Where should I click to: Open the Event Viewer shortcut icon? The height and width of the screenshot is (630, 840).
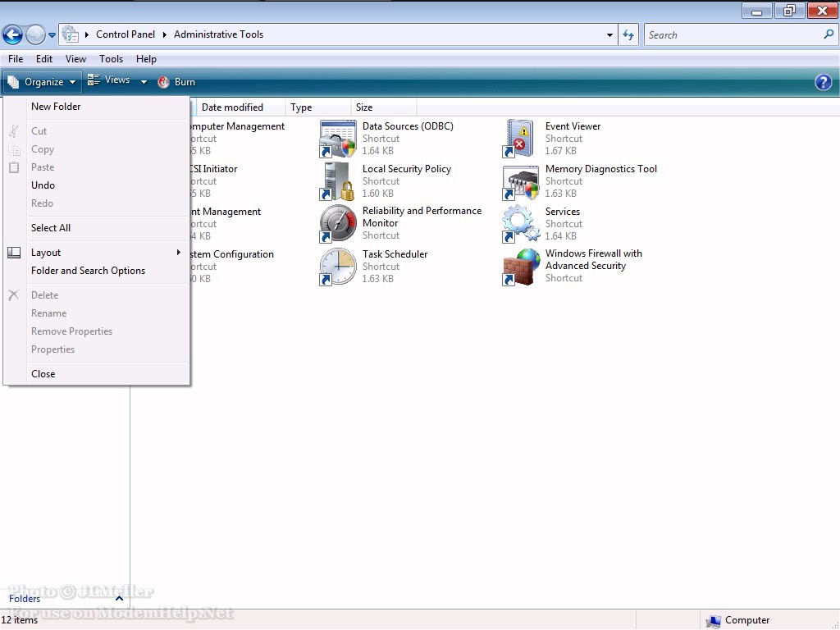(519, 138)
